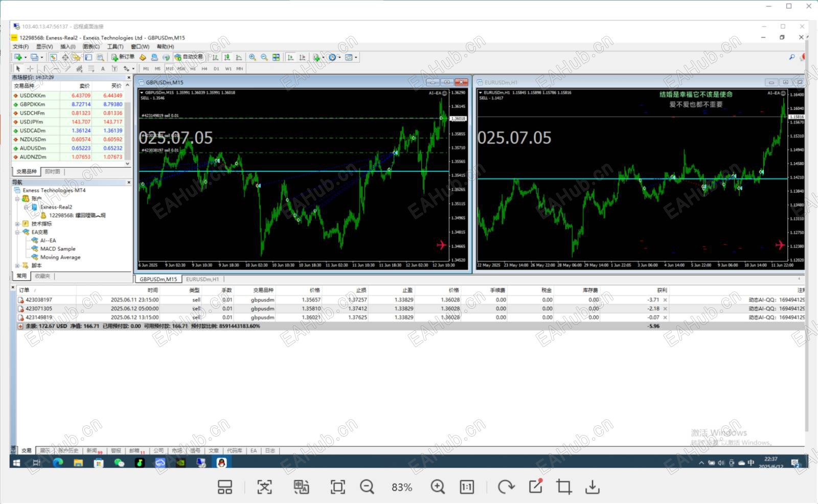Switch timeframe to H4
The height and width of the screenshot is (504, 818).
(x=204, y=68)
